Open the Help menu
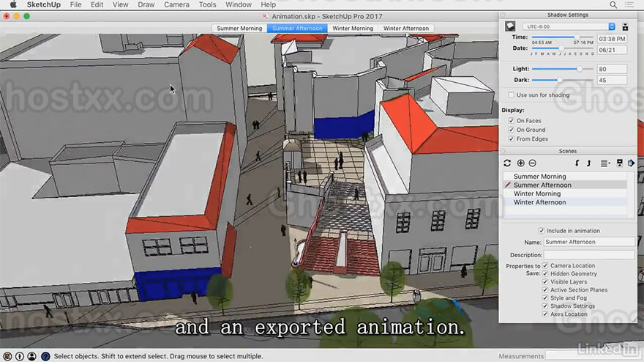This screenshot has width=644, height=362. 268,4
